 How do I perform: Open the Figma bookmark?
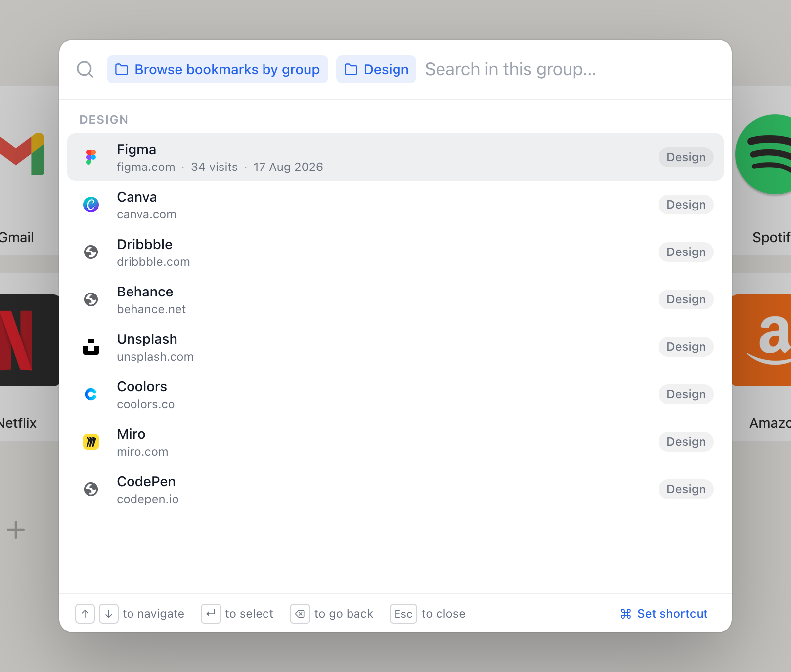coord(395,157)
